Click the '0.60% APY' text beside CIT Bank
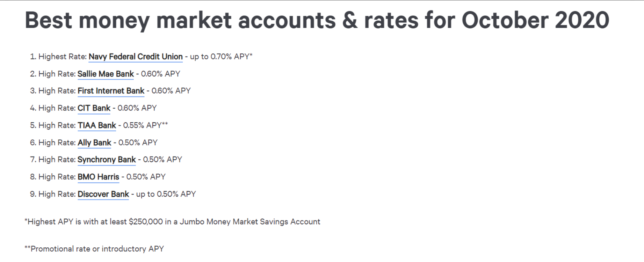Image resolution: width=644 pixels, height=262 pixels. tap(137, 108)
